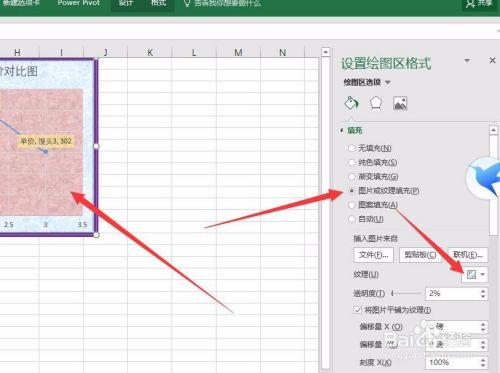The width and height of the screenshot is (500, 373).
Task: Select column header H
Action: pyautogui.click(x=17, y=52)
